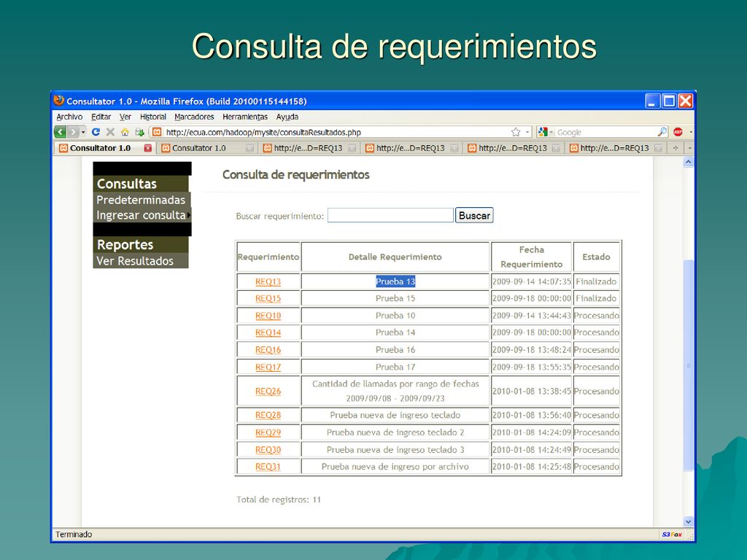747x560 pixels.
Task: Click the Adblock Plus ABP icon
Action: [678, 132]
